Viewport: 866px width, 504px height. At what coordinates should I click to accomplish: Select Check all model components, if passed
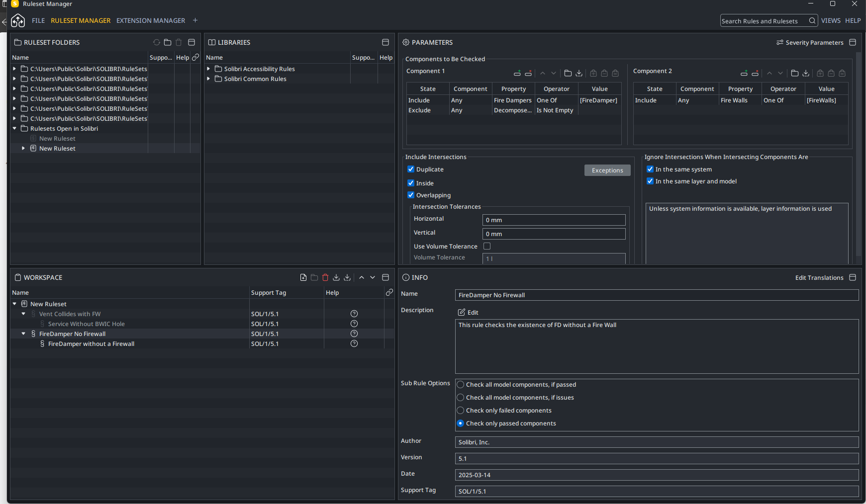(461, 384)
